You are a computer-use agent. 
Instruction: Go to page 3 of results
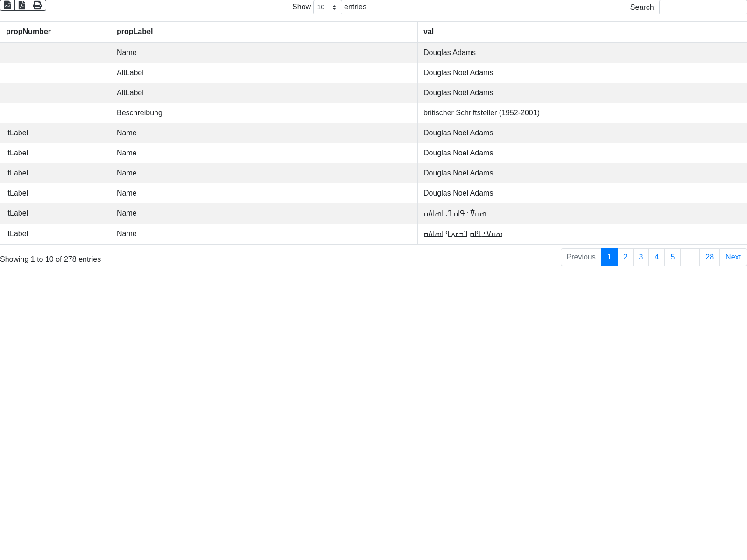(x=641, y=257)
